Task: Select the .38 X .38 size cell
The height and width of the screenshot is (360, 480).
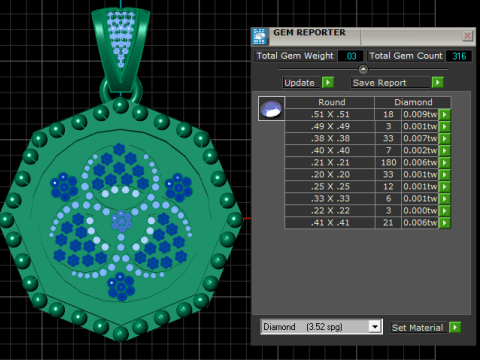Action: coord(330,138)
